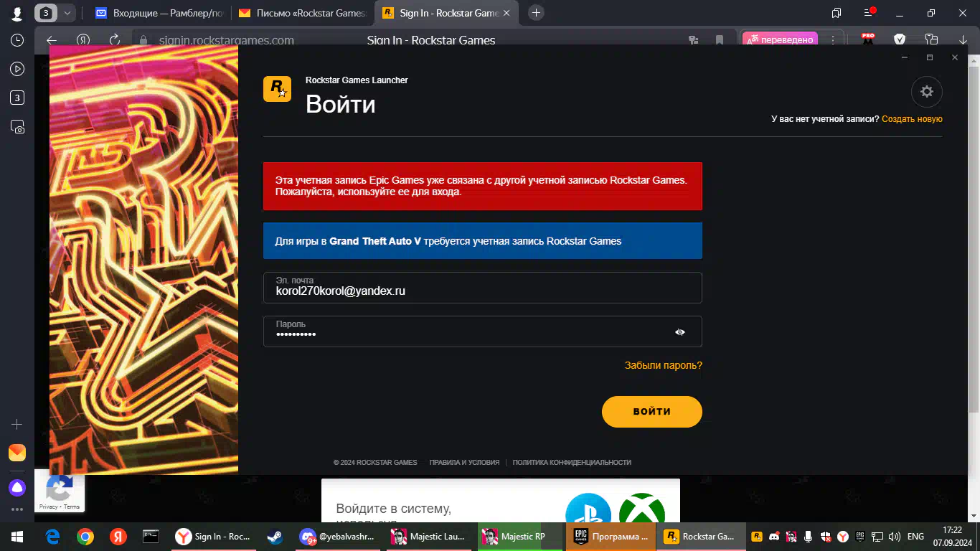Click the shield protection extension icon
Viewport: 980px width, 551px height.
[900, 40]
